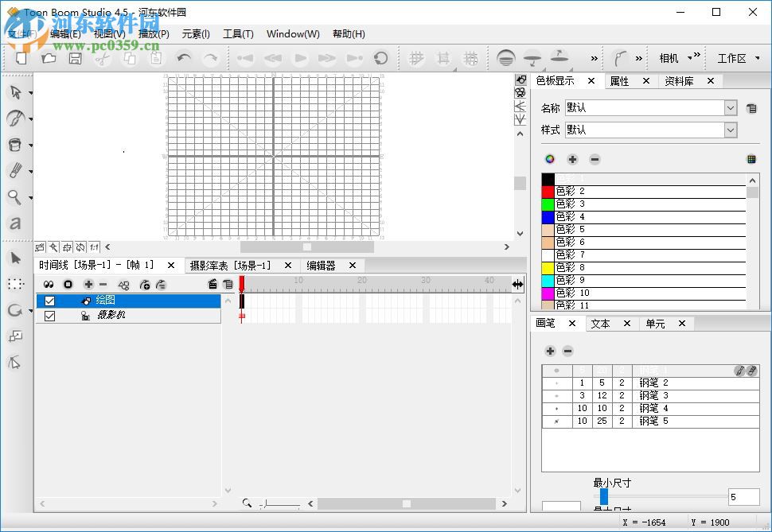Toggle the 摄影机 layer checkbox
Screen dimensions: 772x532
(50, 316)
